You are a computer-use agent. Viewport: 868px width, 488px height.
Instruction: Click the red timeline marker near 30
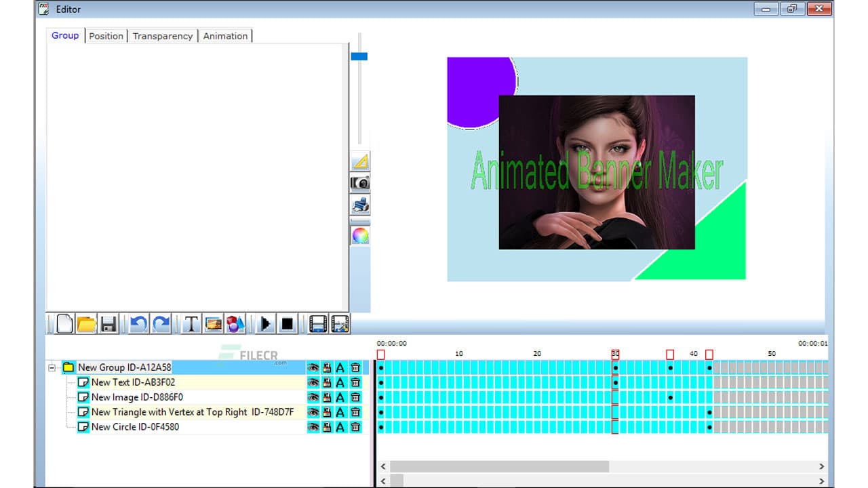tap(614, 353)
